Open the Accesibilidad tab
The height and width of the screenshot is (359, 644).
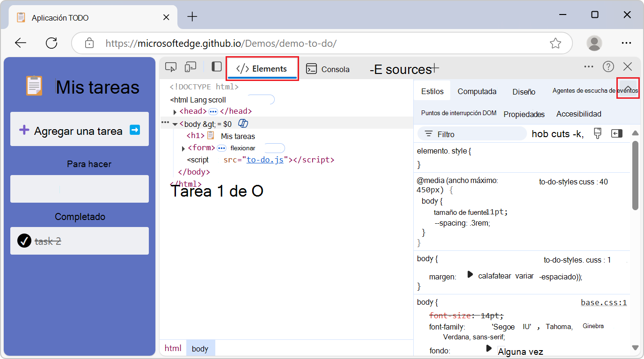point(579,114)
